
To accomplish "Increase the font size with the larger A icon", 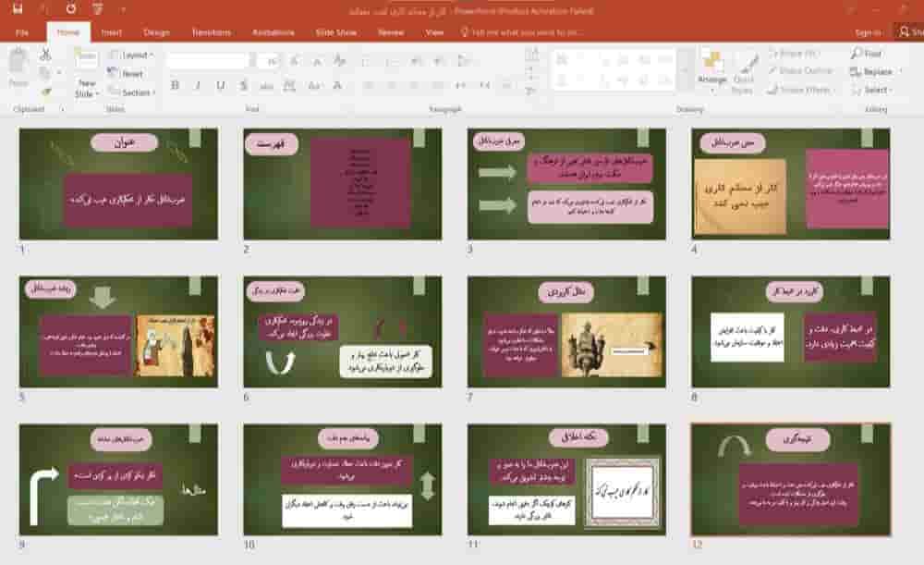I will [295, 61].
